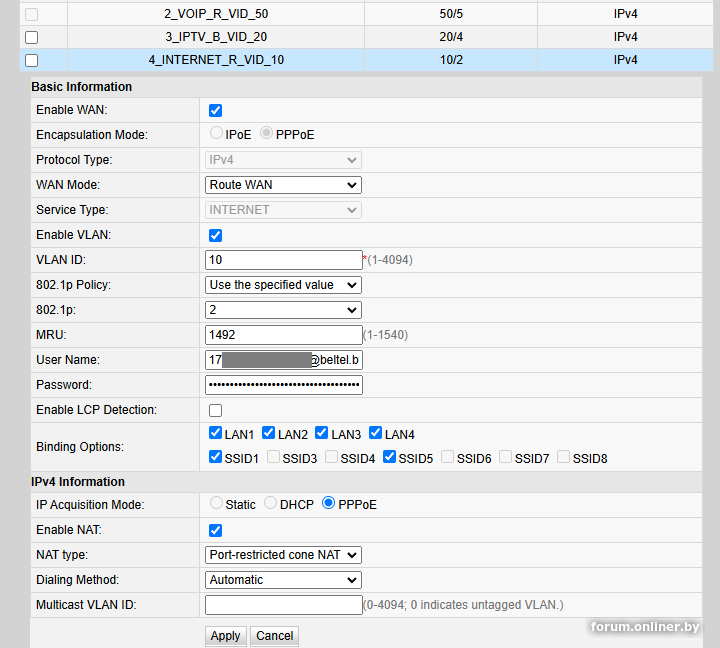The width and height of the screenshot is (720, 648).
Task: Toggle the Enable VLAN checkbox
Action: tap(215, 235)
